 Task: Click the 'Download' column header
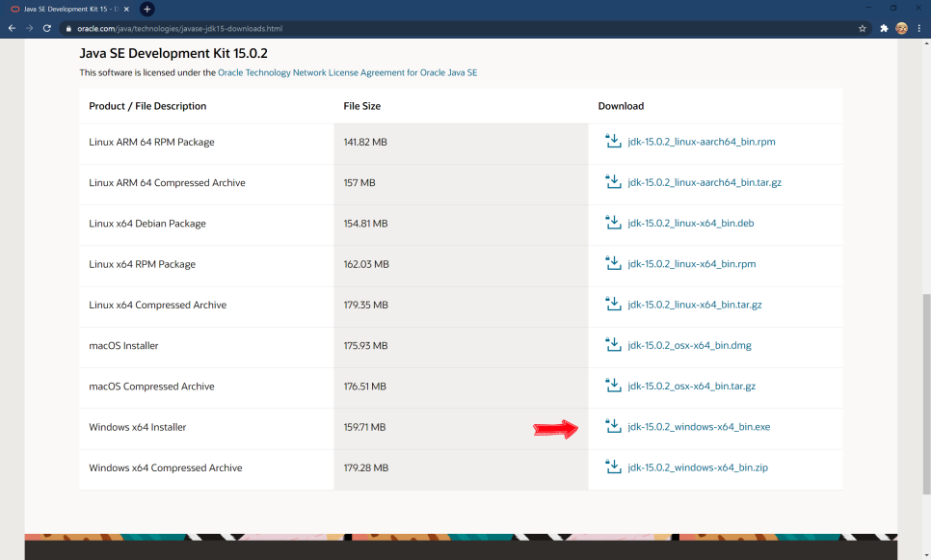pyautogui.click(x=621, y=106)
